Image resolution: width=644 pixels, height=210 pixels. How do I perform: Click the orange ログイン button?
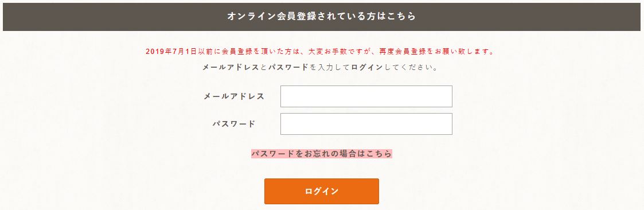pos(322,191)
